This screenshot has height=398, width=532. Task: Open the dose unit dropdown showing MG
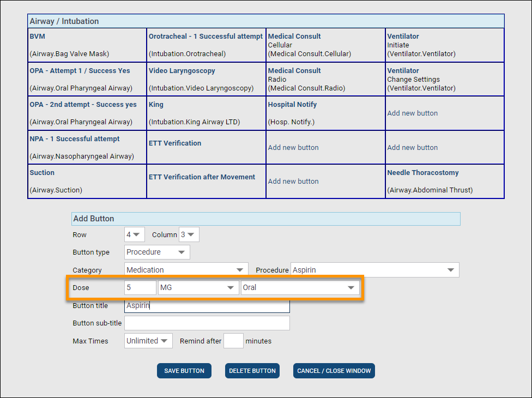click(198, 288)
